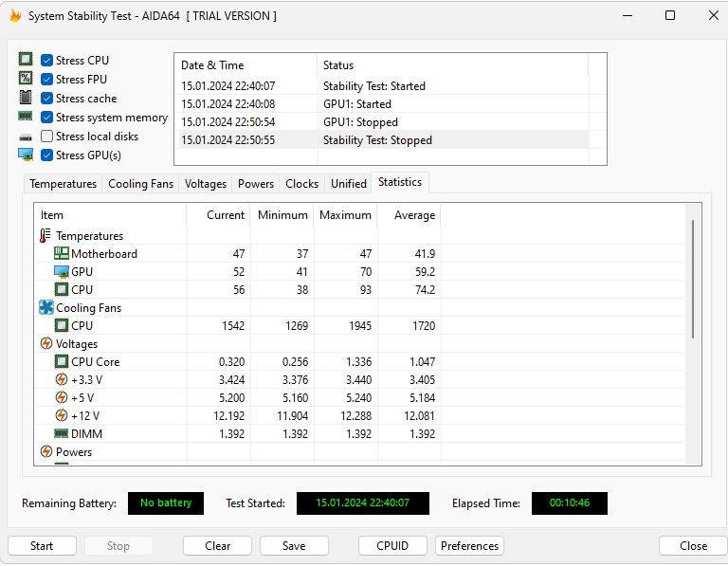The image size is (728, 566).
Task: Click the percent icon beside Stress FPU
Action: [25, 79]
